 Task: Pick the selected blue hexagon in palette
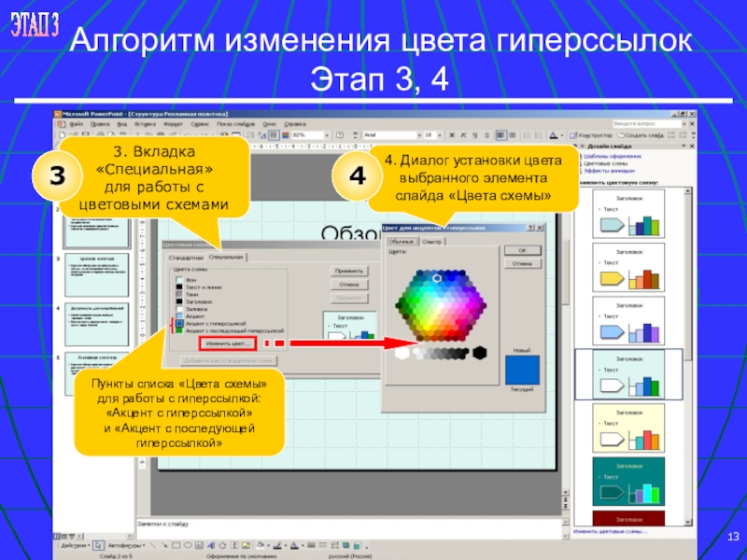[x=437, y=278]
